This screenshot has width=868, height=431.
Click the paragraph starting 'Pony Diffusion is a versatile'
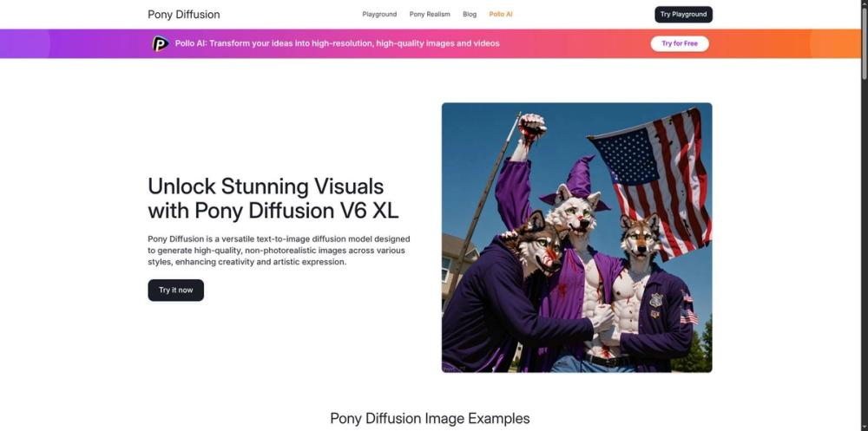(x=279, y=251)
